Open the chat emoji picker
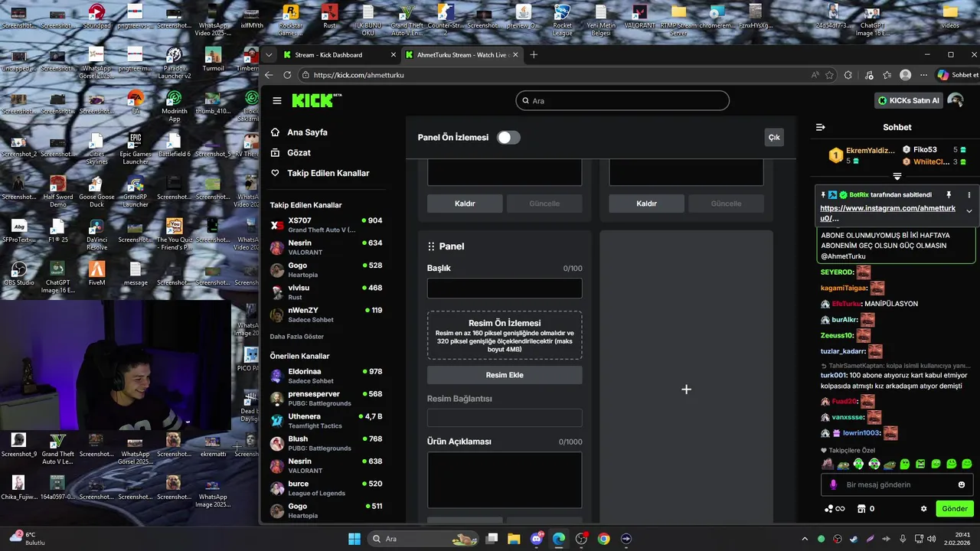Image resolution: width=980 pixels, height=551 pixels. pyautogui.click(x=962, y=484)
